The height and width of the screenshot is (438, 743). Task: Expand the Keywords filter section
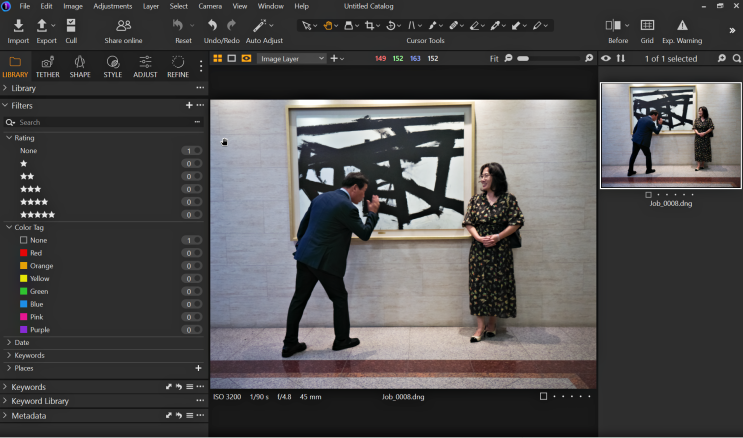pyautogui.click(x=29, y=355)
